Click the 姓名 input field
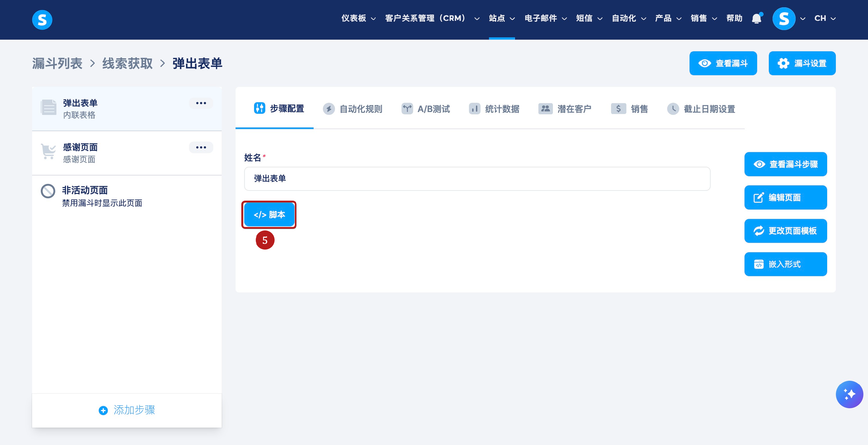 click(x=477, y=179)
